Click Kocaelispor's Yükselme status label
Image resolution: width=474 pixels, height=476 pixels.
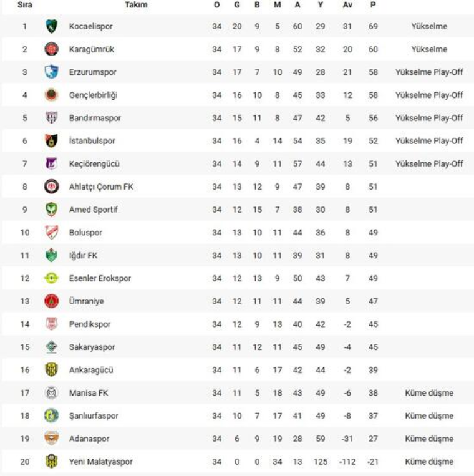[429, 27]
